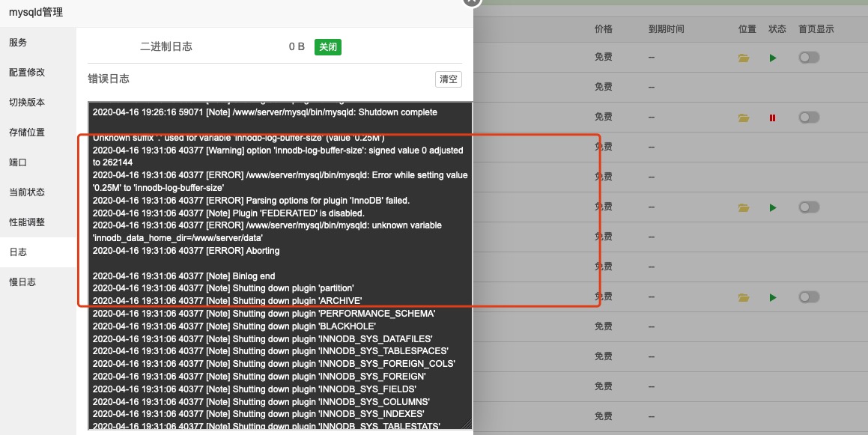
Task: Click the 价格 column header
Action: pyautogui.click(x=604, y=28)
